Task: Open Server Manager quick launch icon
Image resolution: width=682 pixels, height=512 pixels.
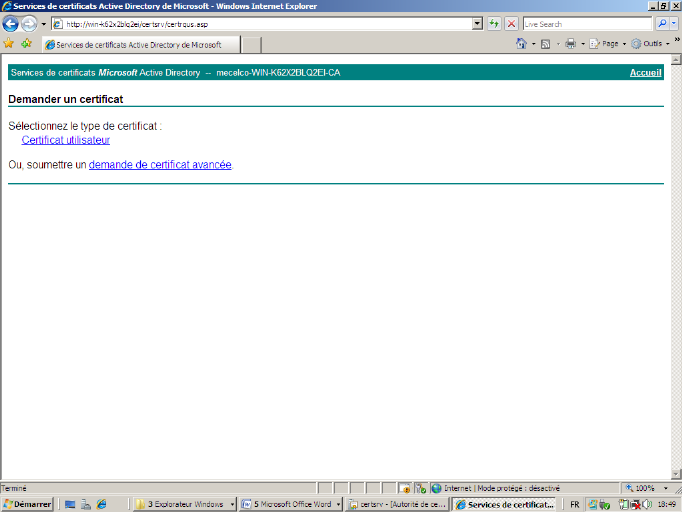Action: point(86,504)
